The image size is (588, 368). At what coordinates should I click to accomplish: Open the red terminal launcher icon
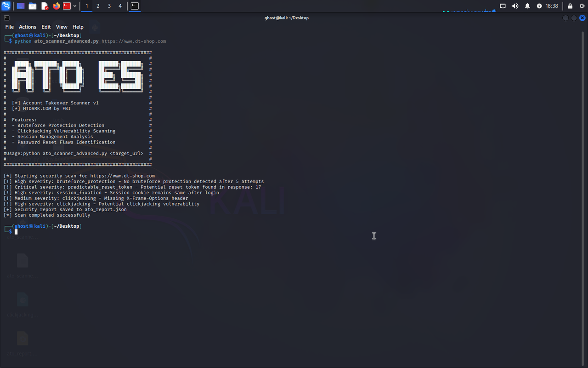tap(67, 6)
